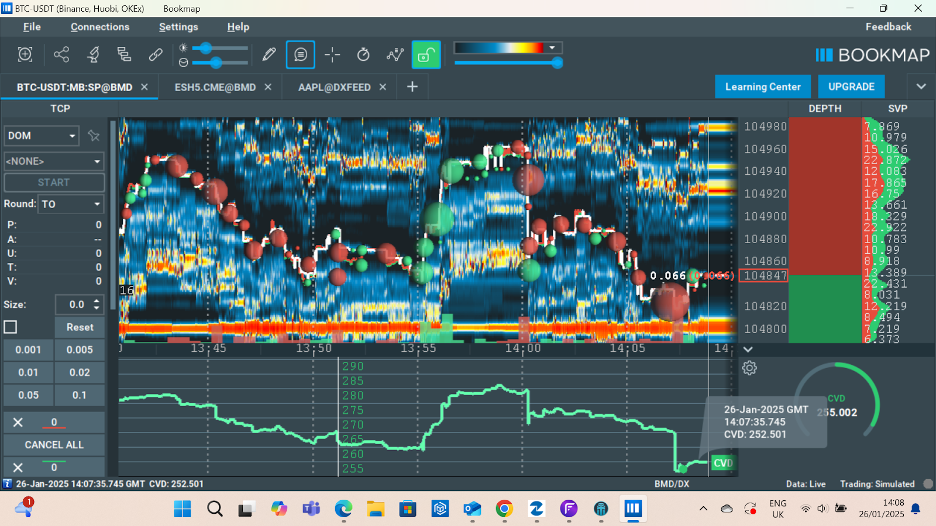Click the stacked layers configuration icon
Image resolution: width=936 pixels, height=526 pixels.
(x=124, y=54)
